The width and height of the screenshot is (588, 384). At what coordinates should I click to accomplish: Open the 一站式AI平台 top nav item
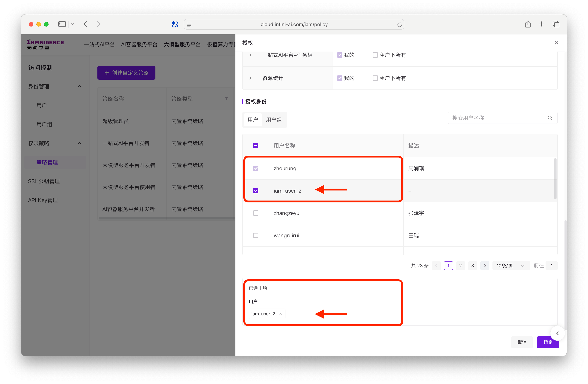pyautogui.click(x=99, y=45)
